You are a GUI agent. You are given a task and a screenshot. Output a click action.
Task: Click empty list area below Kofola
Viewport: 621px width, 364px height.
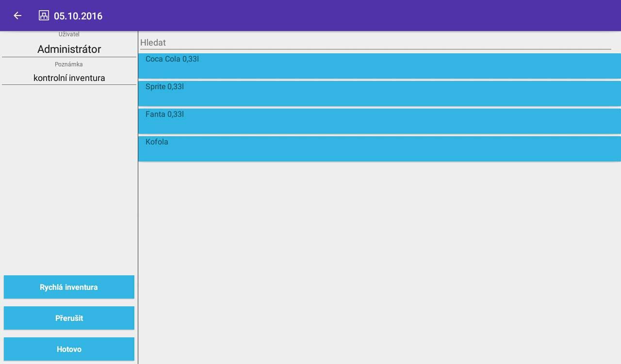tap(378, 262)
